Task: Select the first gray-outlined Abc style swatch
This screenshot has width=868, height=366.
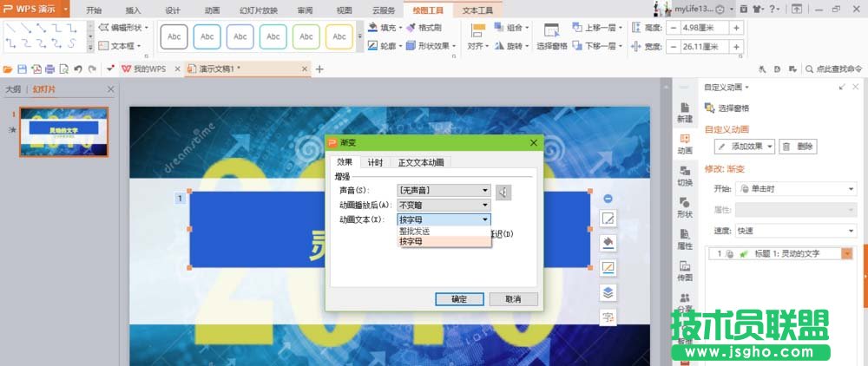Action: pyautogui.click(x=174, y=36)
